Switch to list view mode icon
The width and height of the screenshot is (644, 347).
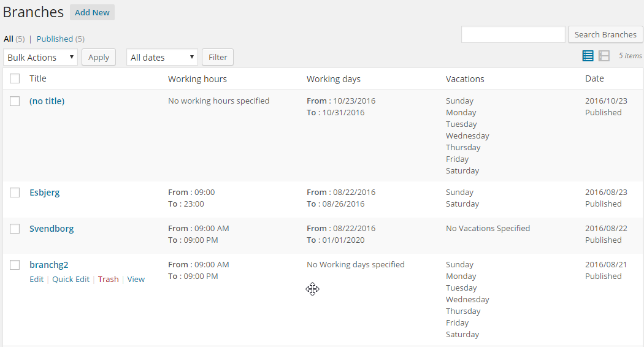588,56
